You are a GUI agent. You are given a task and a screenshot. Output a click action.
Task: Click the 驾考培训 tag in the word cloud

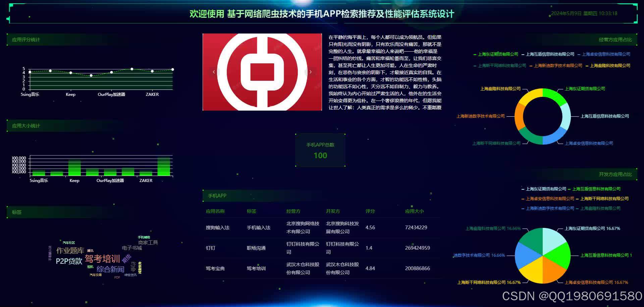tap(103, 258)
